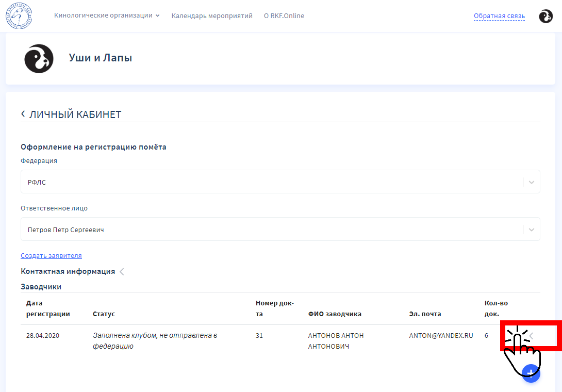562x392 pixels.
Task: Click the RKF logo in the header
Action: 19,15
